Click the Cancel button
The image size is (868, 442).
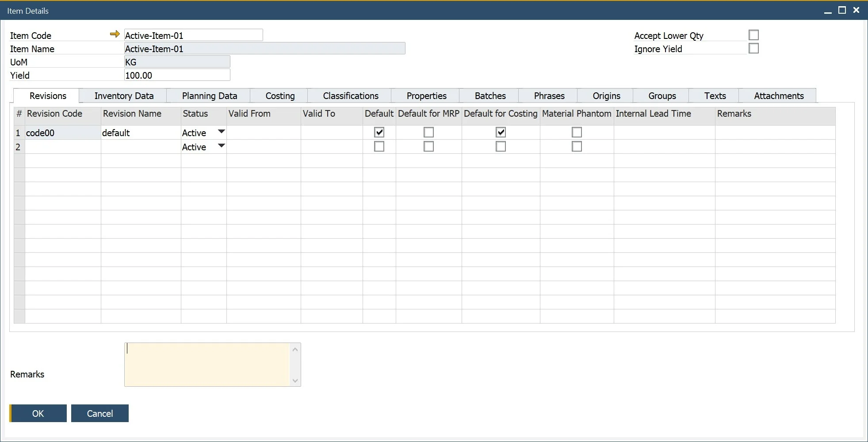(100, 413)
